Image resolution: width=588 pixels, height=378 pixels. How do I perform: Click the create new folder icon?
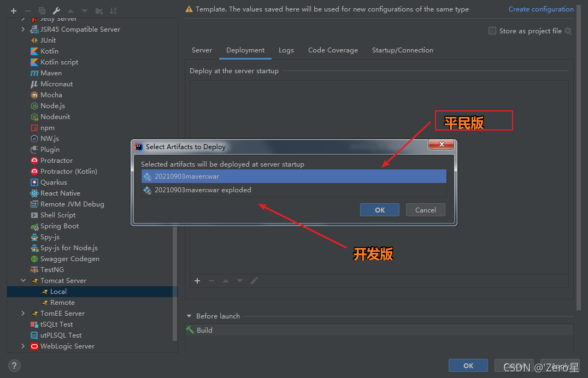tap(99, 11)
